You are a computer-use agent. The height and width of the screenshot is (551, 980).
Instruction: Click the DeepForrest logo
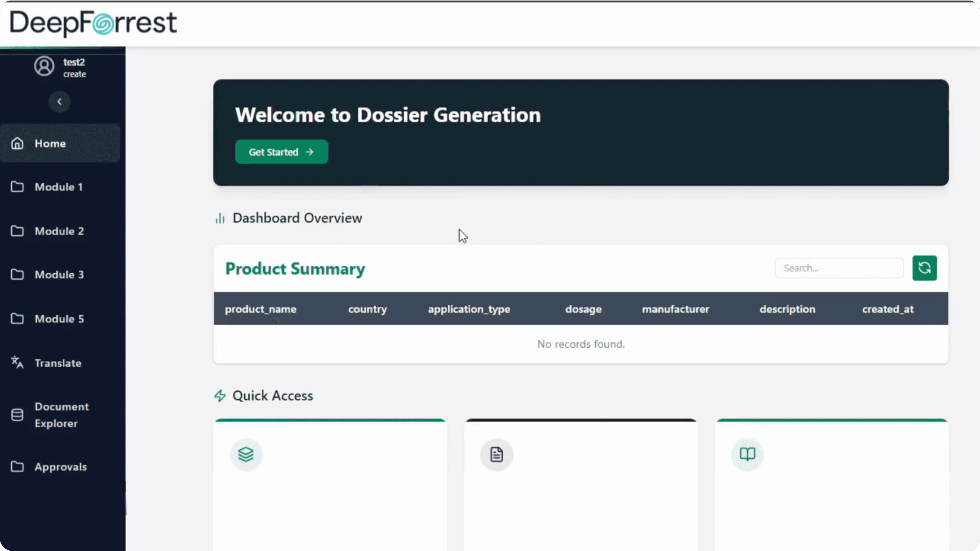pos(93,23)
